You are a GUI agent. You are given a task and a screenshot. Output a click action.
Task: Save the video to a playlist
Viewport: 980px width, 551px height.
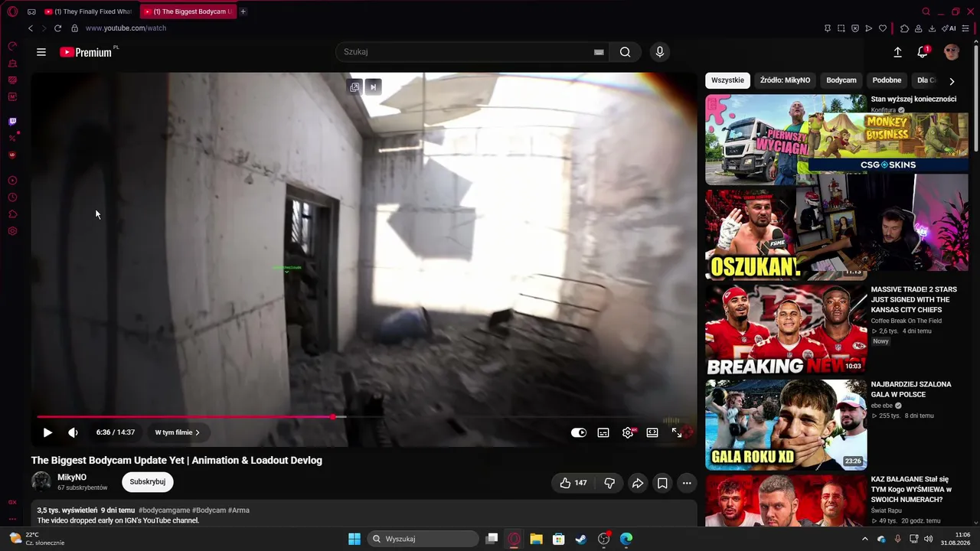[662, 483]
